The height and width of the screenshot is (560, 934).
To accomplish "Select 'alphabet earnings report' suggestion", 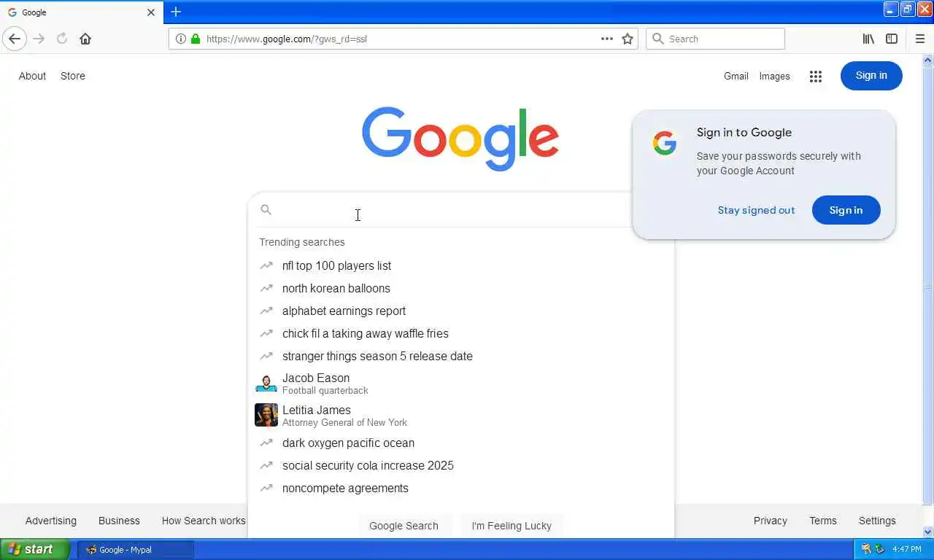I will (461, 311).
